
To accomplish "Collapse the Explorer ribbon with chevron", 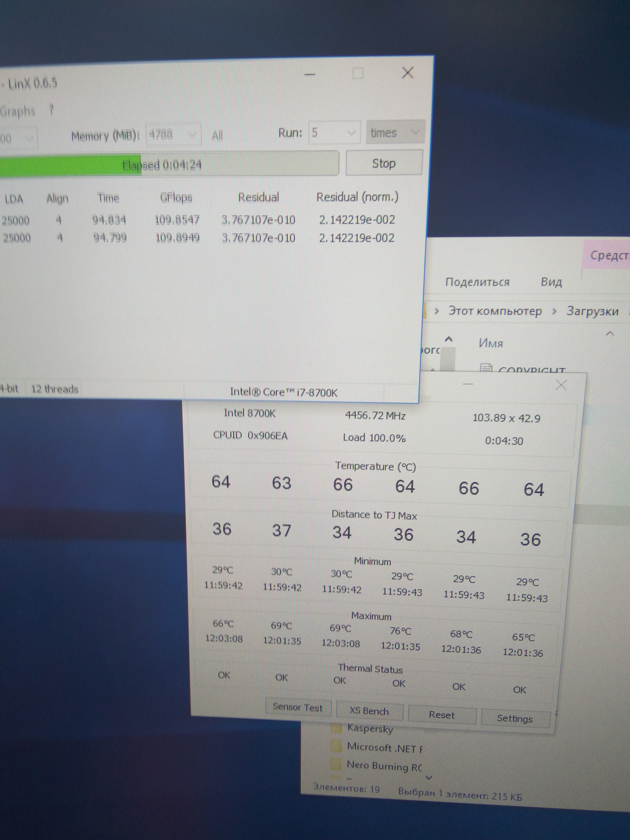I will [610, 333].
